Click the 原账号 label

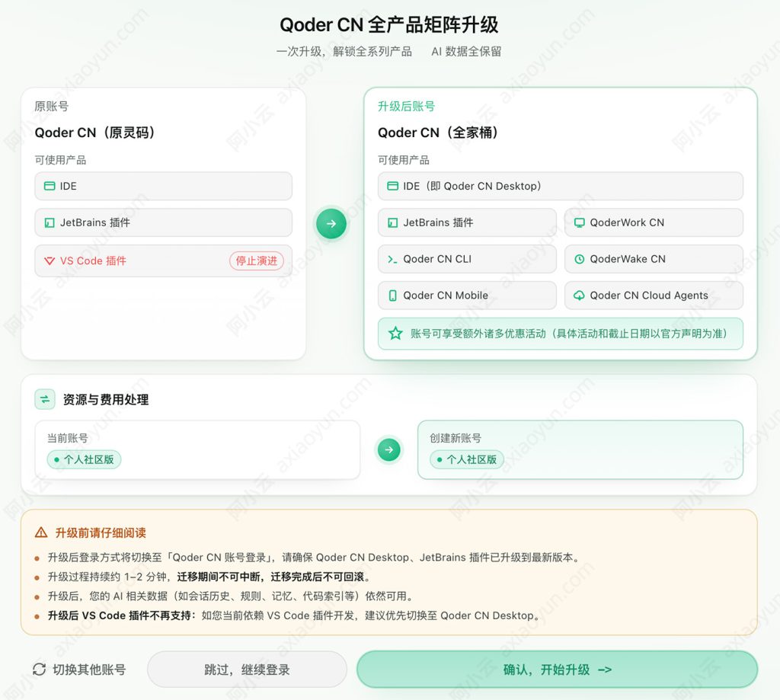(x=52, y=106)
